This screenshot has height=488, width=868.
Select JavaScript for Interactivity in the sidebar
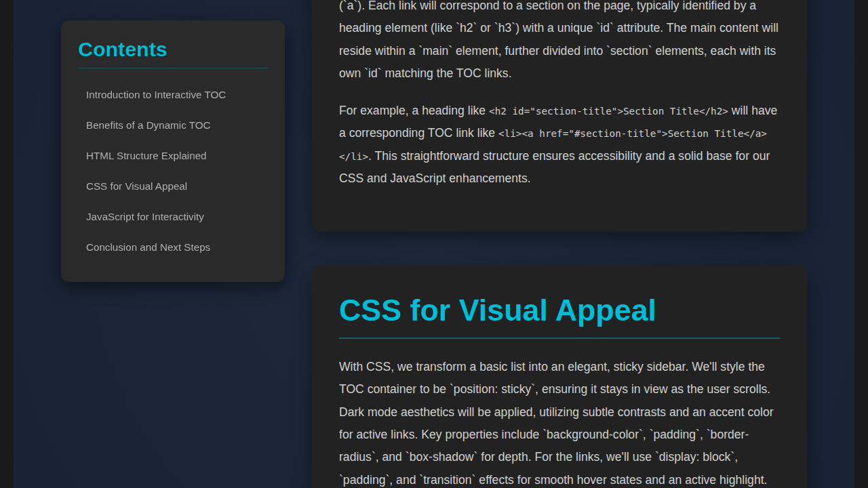click(144, 217)
